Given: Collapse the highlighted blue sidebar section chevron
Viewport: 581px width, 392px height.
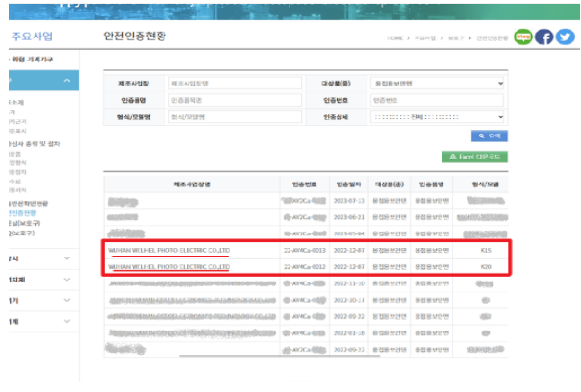Looking at the screenshot, I should [x=67, y=81].
